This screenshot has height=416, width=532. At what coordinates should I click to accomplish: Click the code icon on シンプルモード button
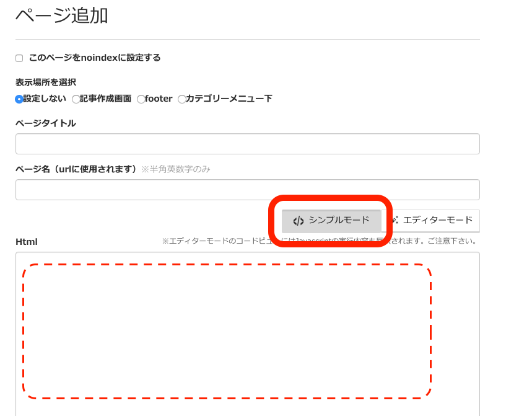[299, 221]
